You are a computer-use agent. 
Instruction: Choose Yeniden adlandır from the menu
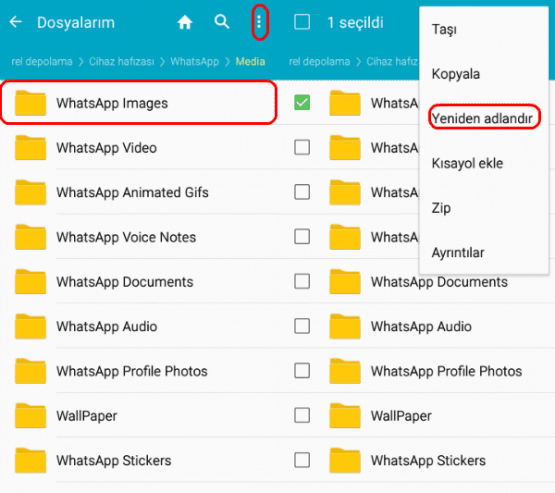pyautogui.click(x=482, y=119)
